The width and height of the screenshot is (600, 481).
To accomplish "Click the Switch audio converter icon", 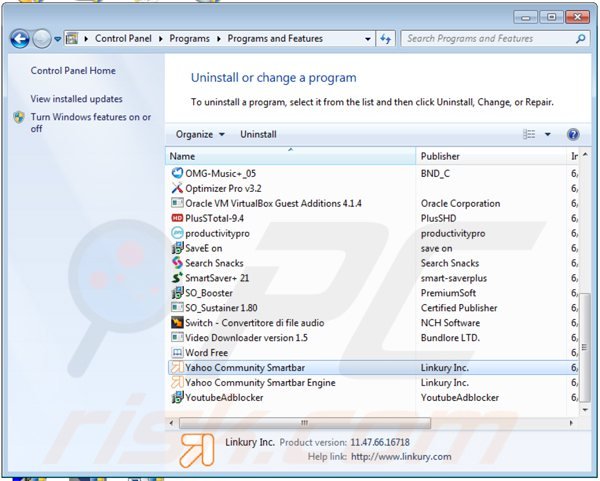I will click(x=177, y=323).
